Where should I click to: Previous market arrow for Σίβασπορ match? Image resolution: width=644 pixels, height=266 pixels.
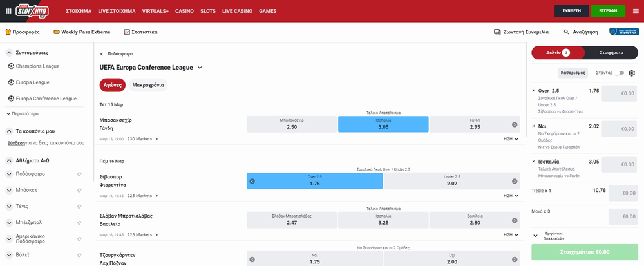(x=252, y=181)
